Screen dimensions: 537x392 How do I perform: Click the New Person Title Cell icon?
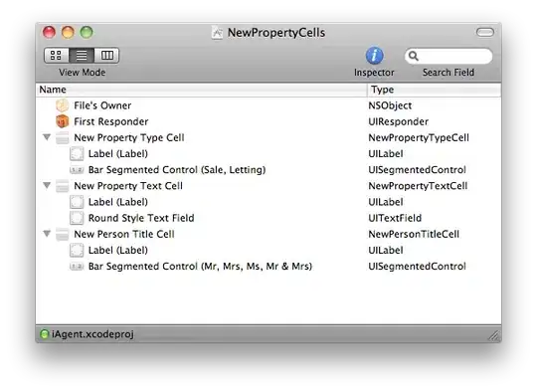(x=63, y=234)
